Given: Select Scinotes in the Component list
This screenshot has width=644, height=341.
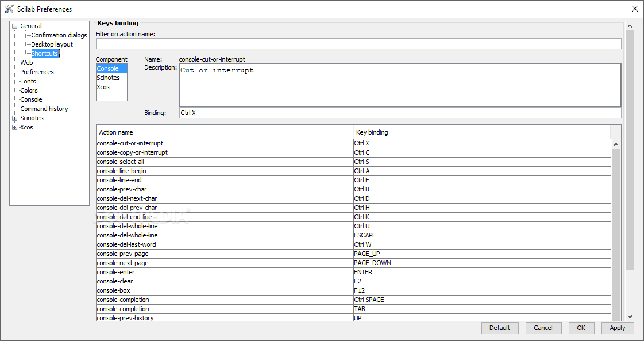Looking at the screenshot, I should tap(111, 78).
